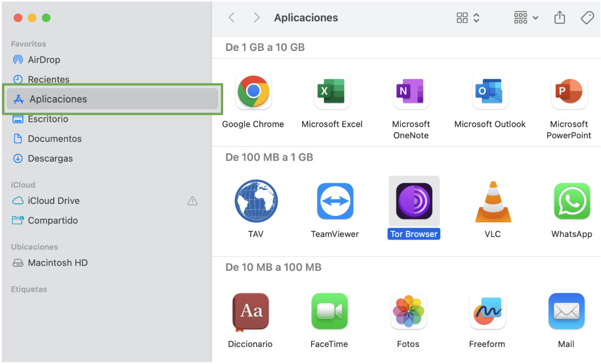The image size is (601, 364).
Task: Open Microsoft OneNote
Action: pos(411,92)
